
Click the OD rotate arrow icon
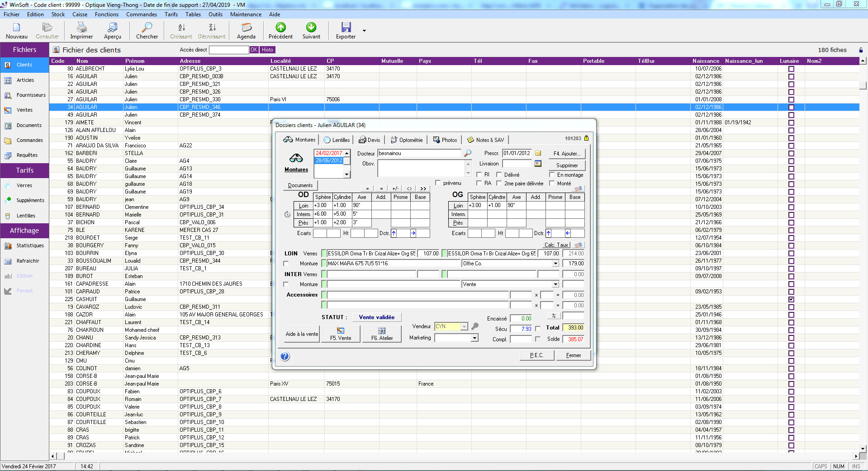[x=287, y=214]
